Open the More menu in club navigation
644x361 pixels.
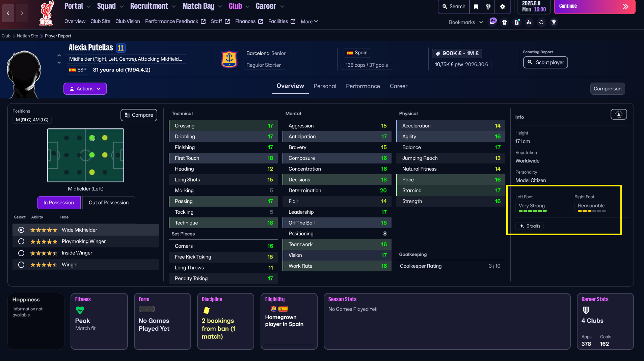pos(309,22)
